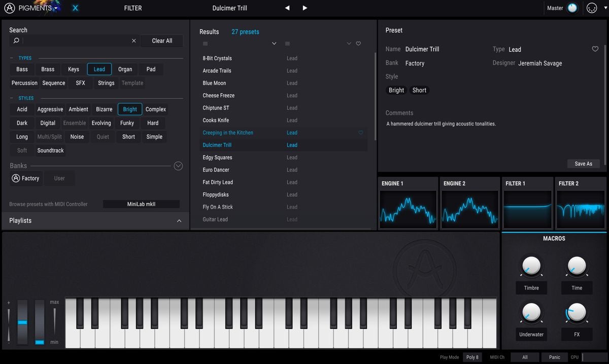Click the Clear All button
609x364 pixels.
[x=162, y=41]
